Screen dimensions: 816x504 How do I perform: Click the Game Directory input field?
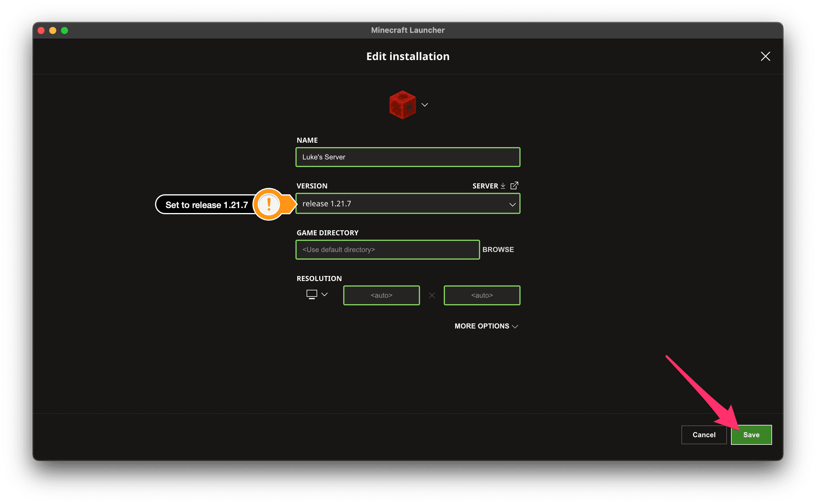coord(387,249)
